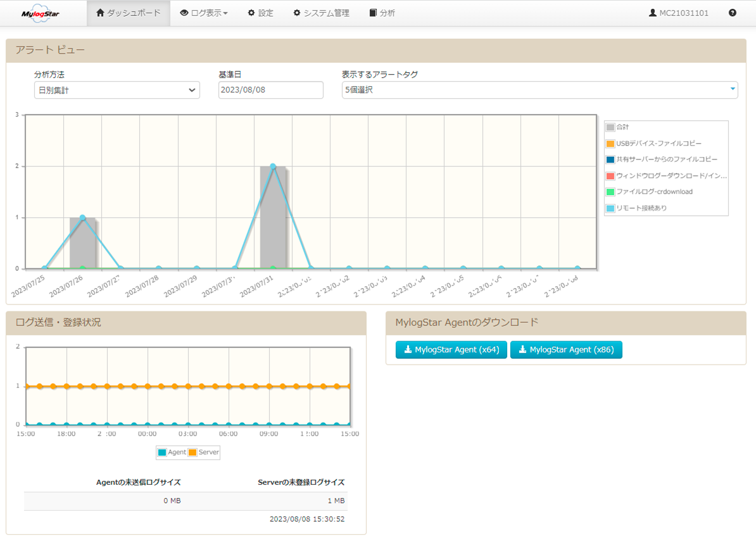This screenshot has width=756, height=538.
Task: Click the 2023/08/08 15:30:52 timestamp
Action: (307, 519)
